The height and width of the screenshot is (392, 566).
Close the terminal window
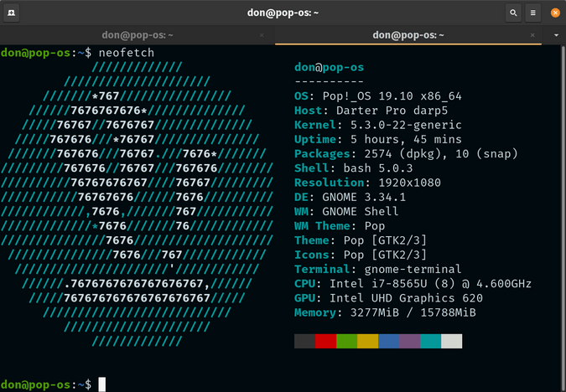pyautogui.click(x=554, y=13)
